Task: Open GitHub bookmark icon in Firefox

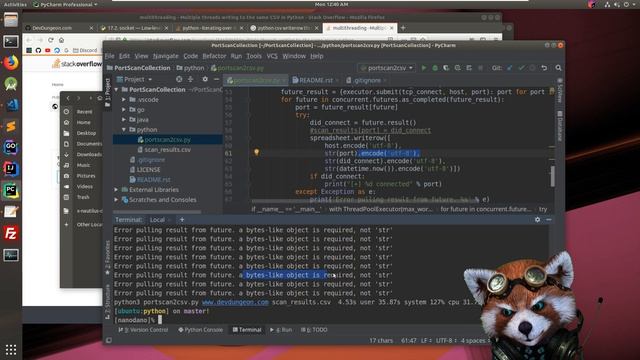Action: (38, 50)
